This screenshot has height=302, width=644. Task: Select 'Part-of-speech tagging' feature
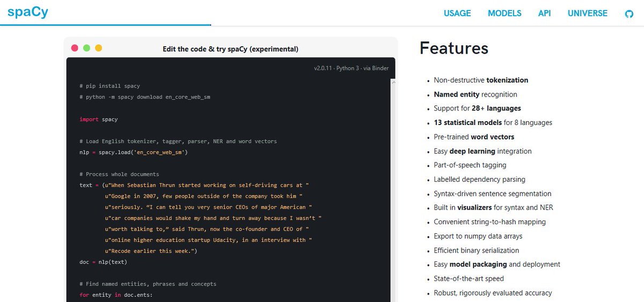tap(470, 165)
